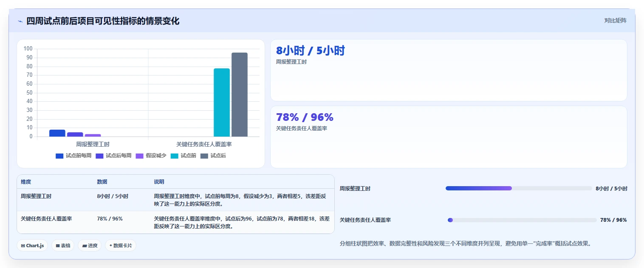Hide the 假设减少 legend series
644x268 pixels.
coord(151,156)
